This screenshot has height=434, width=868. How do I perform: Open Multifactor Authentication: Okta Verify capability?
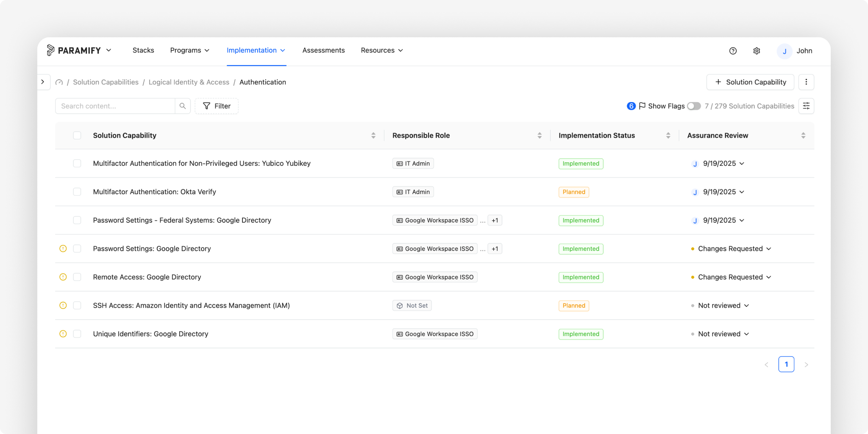155,192
